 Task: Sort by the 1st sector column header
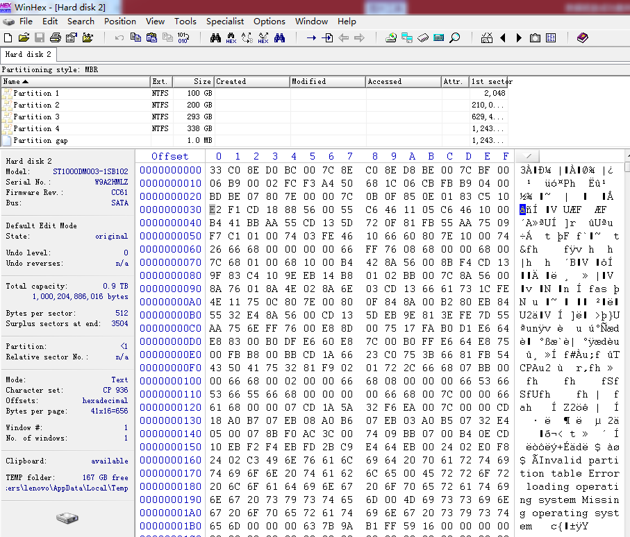(490, 81)
